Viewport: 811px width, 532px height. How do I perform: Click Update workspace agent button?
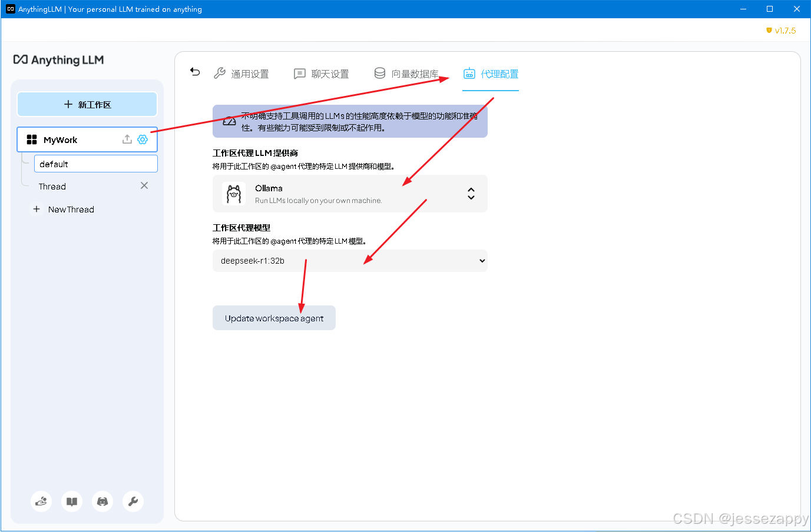pyautogui.click(x=274, y=318)
